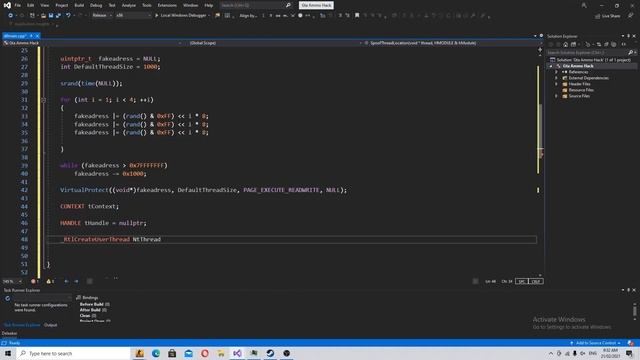Click the editor split handle icon
The image size is (640, 360).
(x=540, y=49)
